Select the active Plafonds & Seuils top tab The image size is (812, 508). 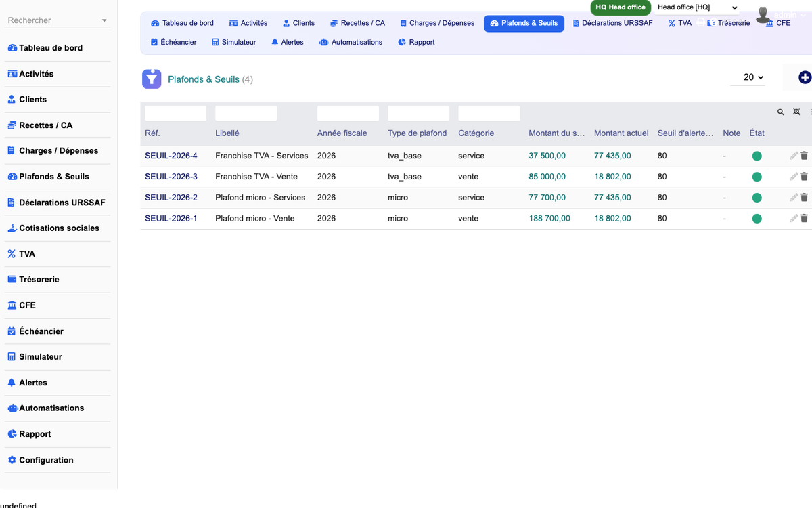[x=524, y=23]
